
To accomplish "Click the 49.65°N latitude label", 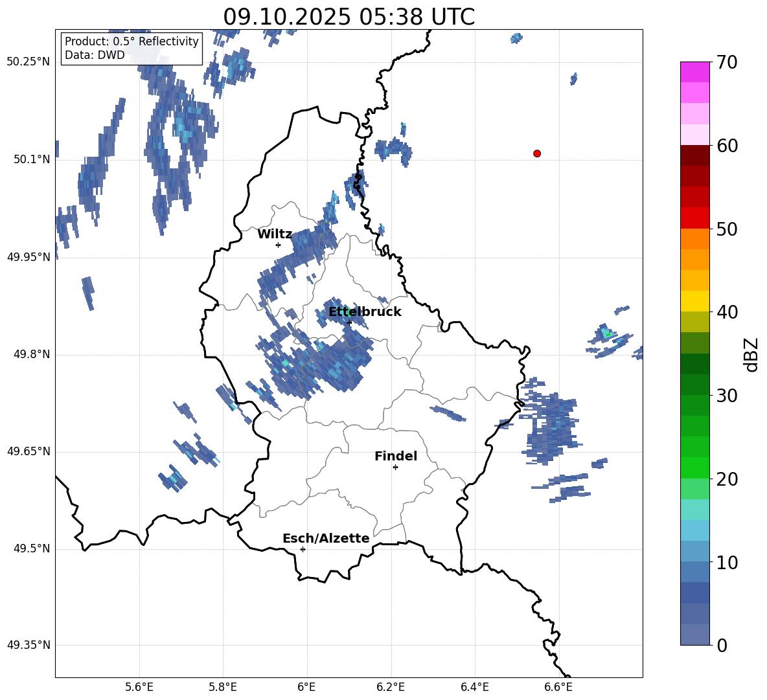I will click(x=29, y=451).
